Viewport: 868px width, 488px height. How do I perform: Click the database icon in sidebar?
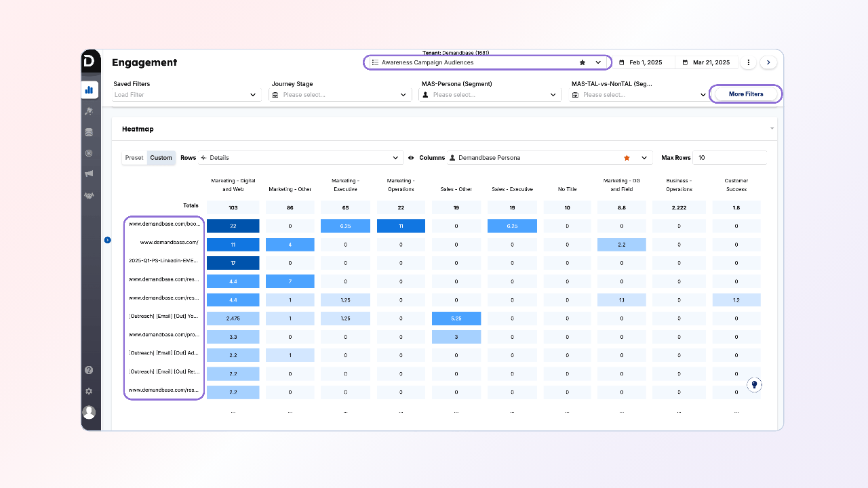click(89, 132)
